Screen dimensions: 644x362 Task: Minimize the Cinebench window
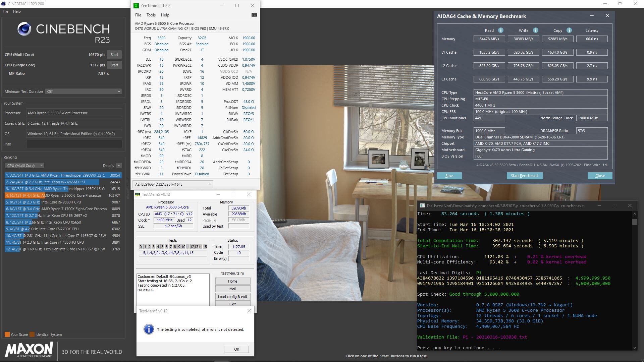605,4
